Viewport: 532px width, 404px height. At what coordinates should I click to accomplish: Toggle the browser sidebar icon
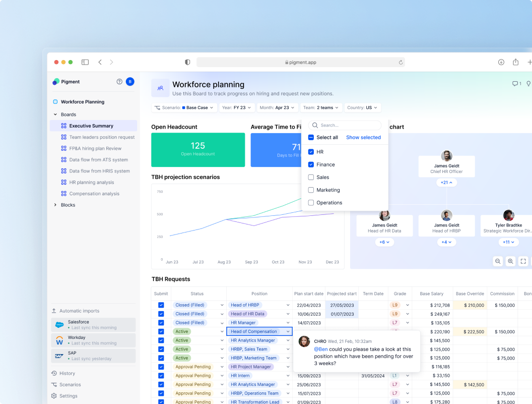click(85, 62)
